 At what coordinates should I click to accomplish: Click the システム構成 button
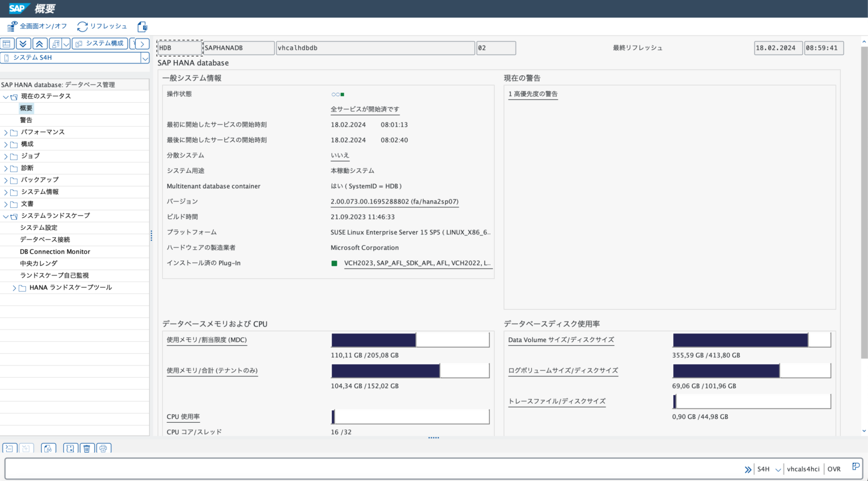(99, 44)
